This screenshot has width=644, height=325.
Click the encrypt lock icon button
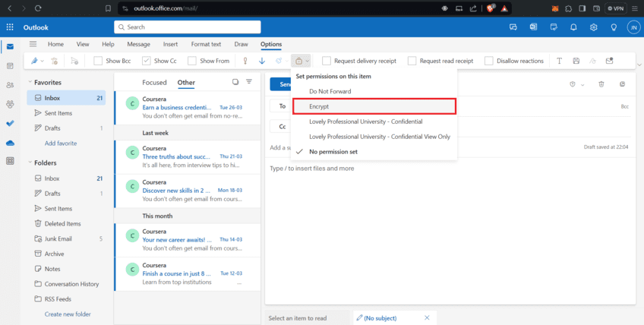298,61
